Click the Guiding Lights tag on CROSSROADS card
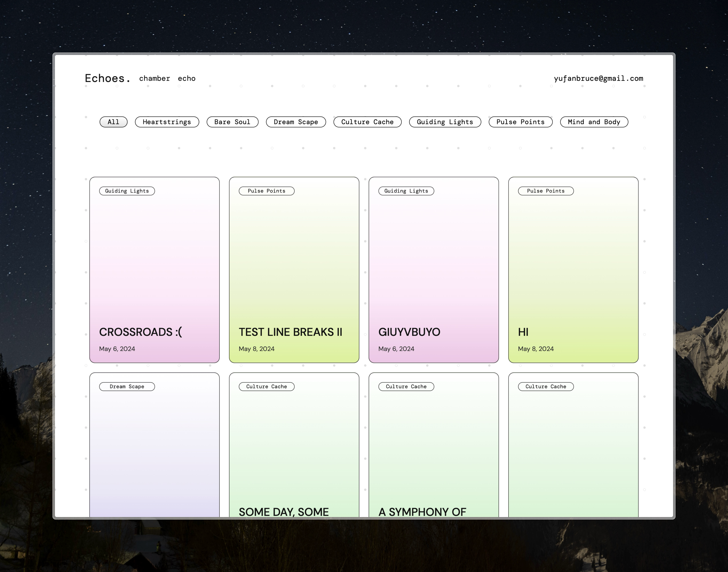This screenshot has width=728, height=572. (x=127, y=191)
